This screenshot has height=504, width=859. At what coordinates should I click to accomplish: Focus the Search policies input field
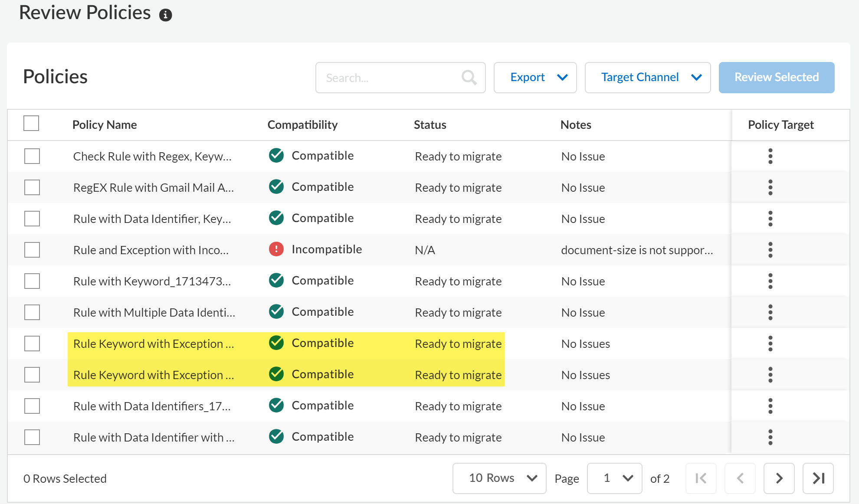[390, 78]
